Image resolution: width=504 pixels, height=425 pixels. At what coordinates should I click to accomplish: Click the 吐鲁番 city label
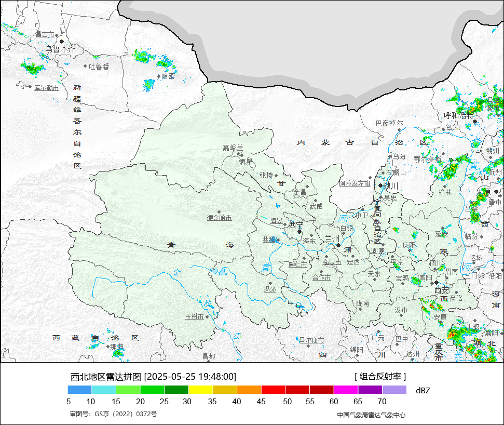pyautogui.click(x=99, y=67)
